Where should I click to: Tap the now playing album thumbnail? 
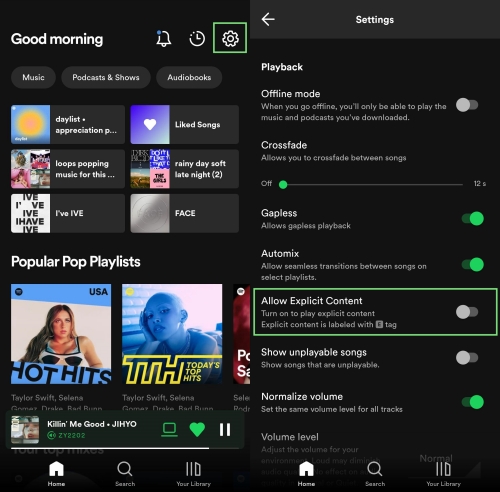[25, 429]
